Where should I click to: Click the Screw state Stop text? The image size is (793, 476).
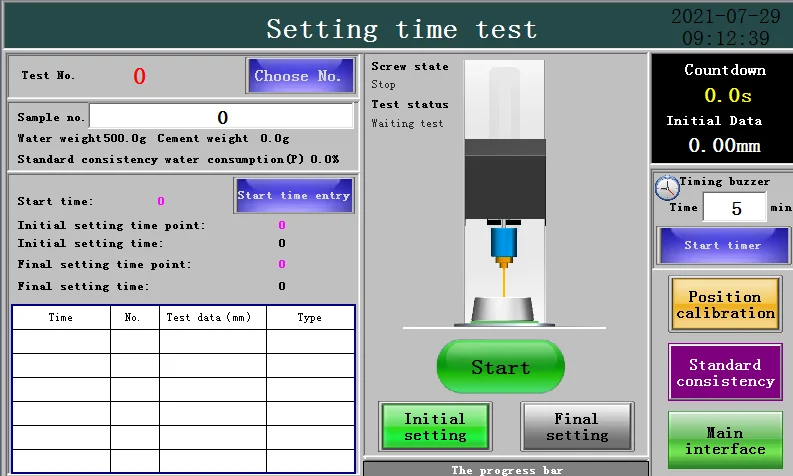click(x=383, y=84)
